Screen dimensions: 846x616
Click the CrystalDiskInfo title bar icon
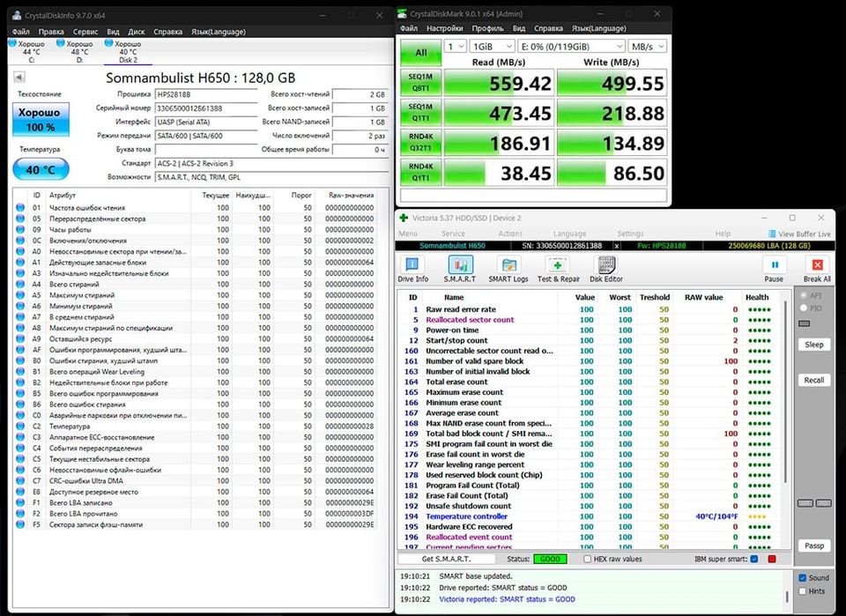[x=17, y=15]
